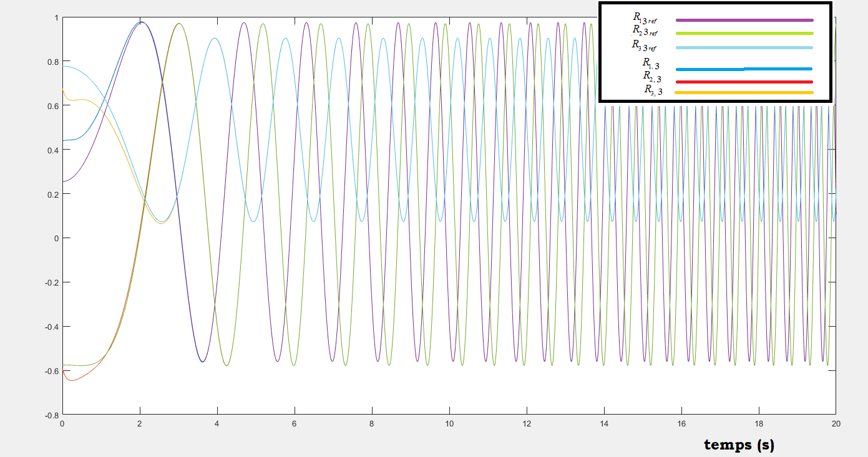868x457 pixels.
Task: Click x-axis tick label 20
Action: click(x=836, y=423)
